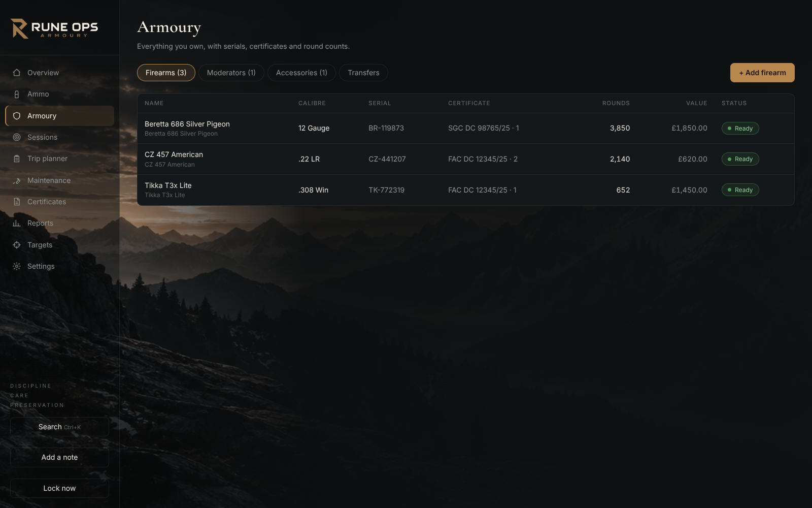Image resolution: width=812 pixels, height=508 pixels.
Task: Go to Ammo in sidebar
Action: tap(59, 94)
